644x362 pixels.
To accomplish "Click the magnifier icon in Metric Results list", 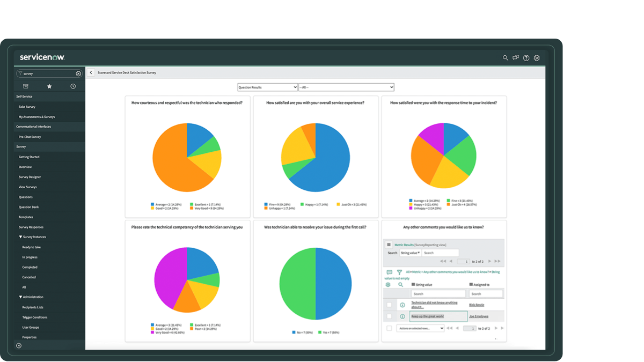I will (x=400, y=284).
